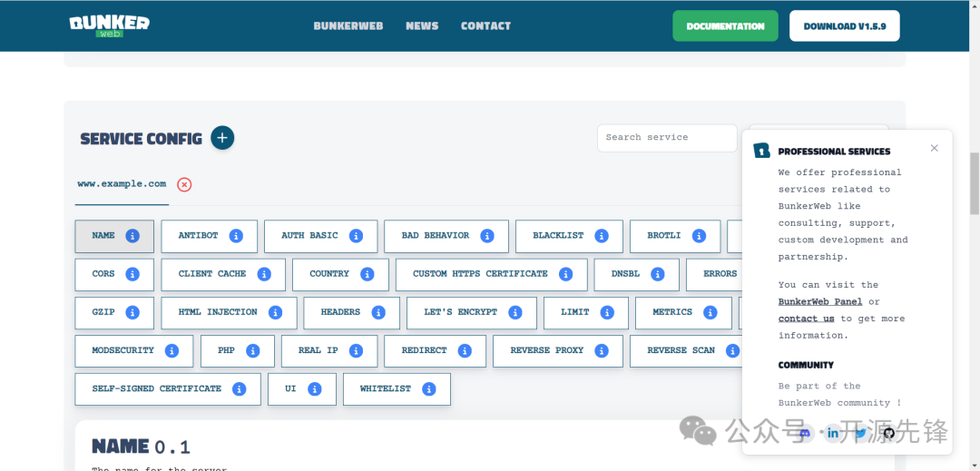Open BUNKERWEB navigation menu item

point(348,26)
